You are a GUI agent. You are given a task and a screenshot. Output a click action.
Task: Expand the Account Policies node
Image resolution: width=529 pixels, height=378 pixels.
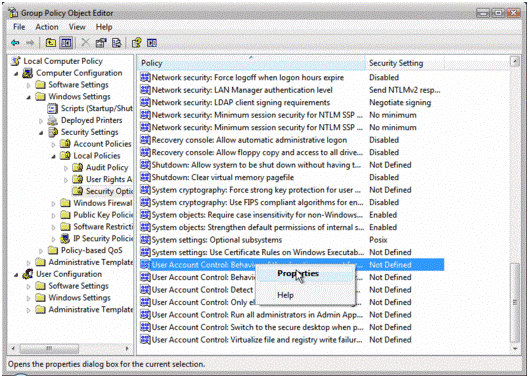(x=54, y=144)
